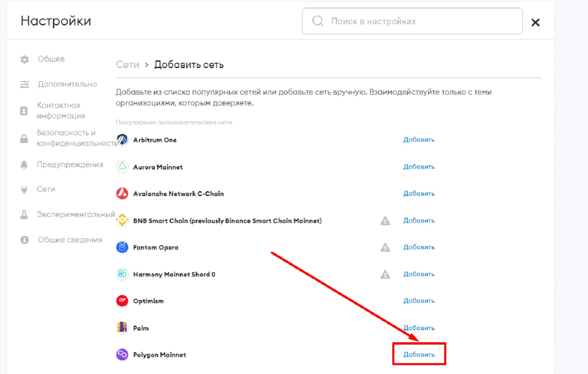Open the Общее settings section

[x=51, y=59]
